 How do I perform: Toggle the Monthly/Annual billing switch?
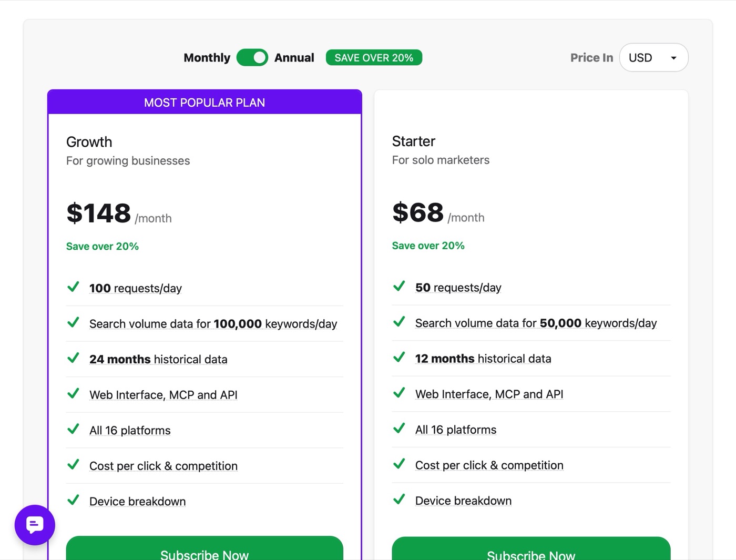point(252,57)
